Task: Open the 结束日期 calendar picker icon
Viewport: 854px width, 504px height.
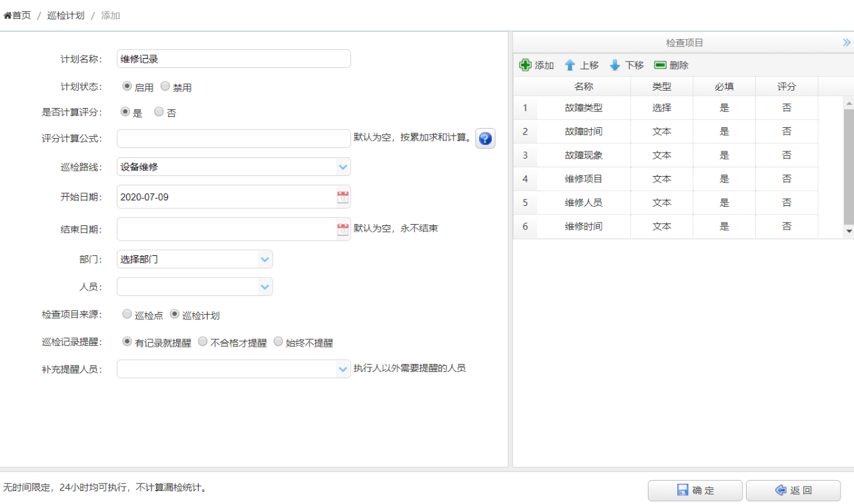Action: [343, 229]
